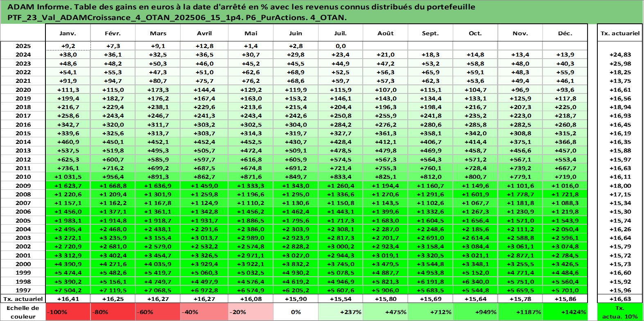Select the 2022 June value +68,9
Image resolution: width=644 pixels, height=321 pixels.
296,72
